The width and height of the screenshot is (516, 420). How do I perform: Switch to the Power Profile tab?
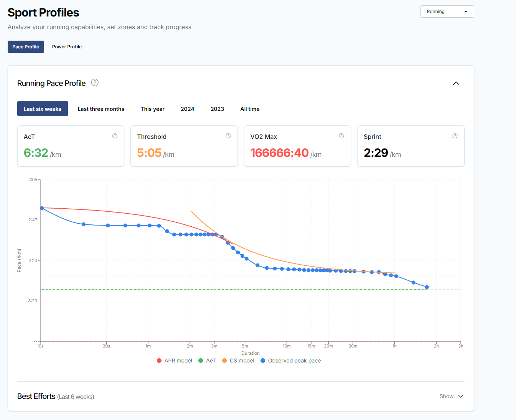[67, 47]
